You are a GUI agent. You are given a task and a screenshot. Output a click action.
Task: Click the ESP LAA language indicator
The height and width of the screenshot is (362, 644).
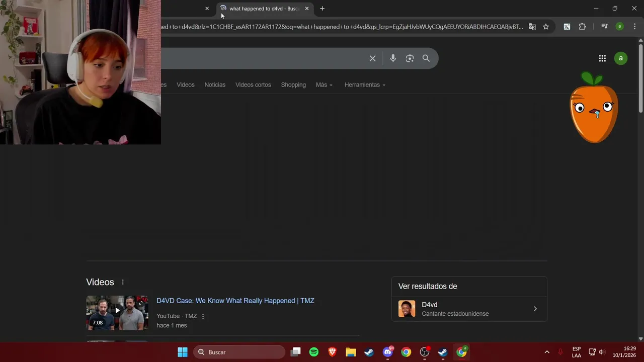(x=577, y=352)
